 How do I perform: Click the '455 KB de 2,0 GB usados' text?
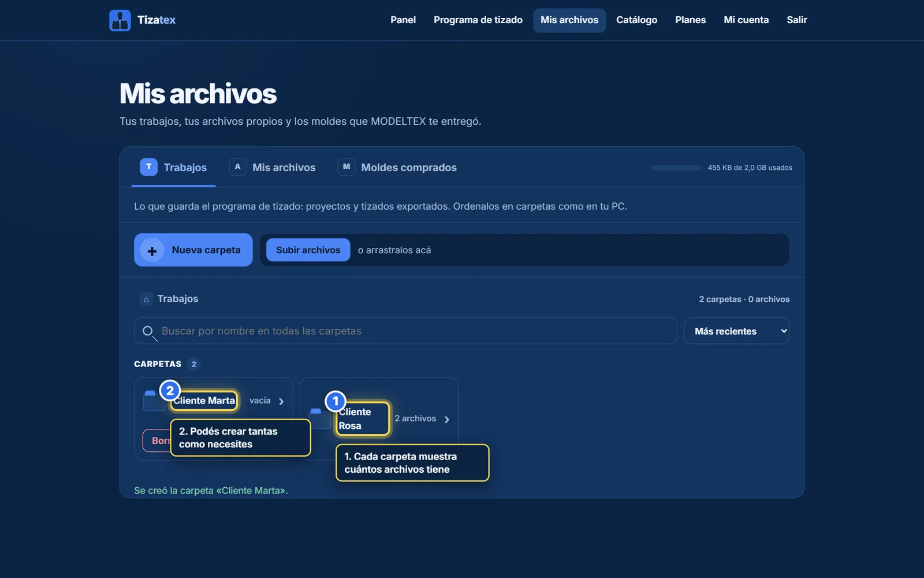click(750, 168)
